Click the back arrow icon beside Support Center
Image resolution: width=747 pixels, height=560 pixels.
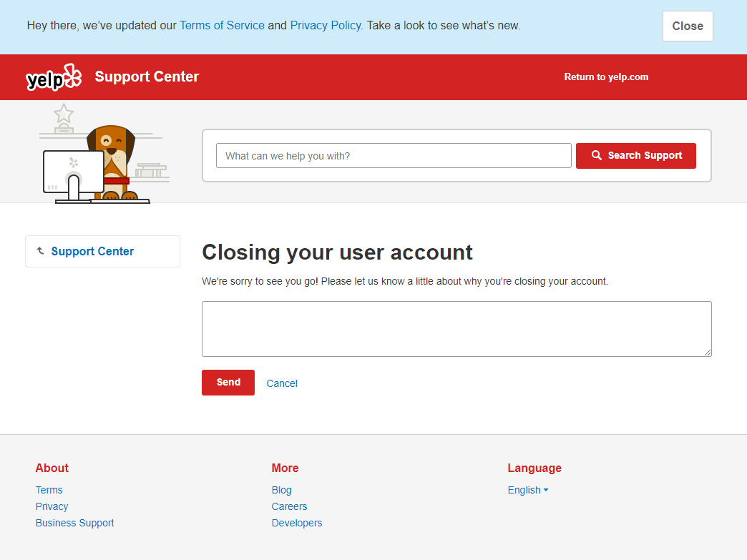[x=41, y=250]
